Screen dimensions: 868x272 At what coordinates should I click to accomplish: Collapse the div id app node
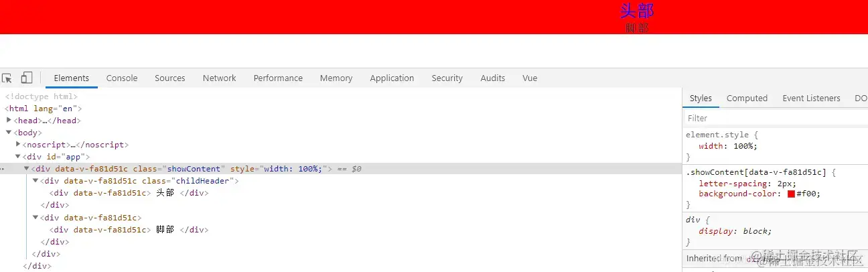point(18,157)
